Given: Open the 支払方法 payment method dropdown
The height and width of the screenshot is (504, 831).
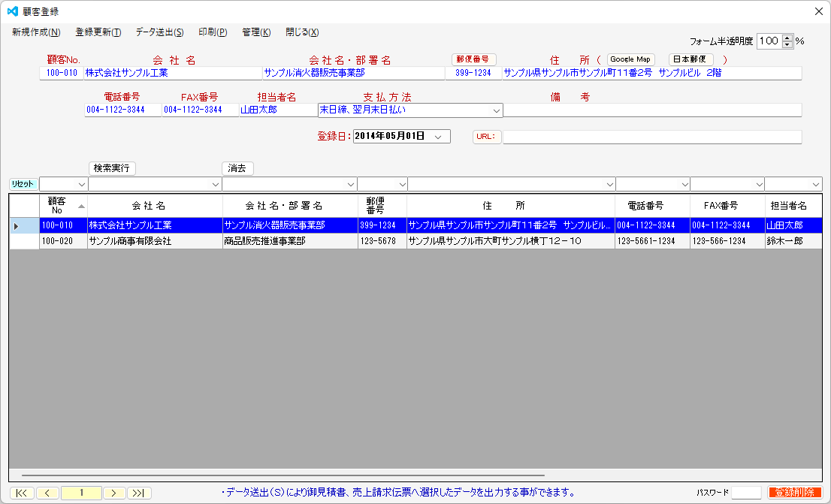Looking at the screenshot, I should click(x=496, y=110).
